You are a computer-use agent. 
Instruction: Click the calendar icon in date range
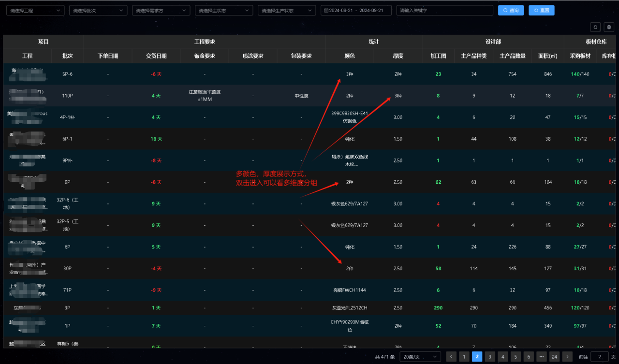pyautogui.click(x=326, y=10)
